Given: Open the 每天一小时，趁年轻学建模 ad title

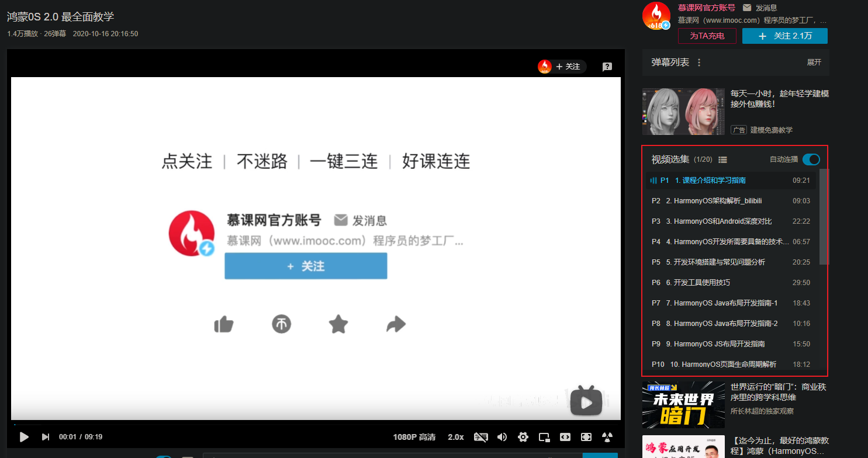Looking at the screenshot, I should click(780, 99).
